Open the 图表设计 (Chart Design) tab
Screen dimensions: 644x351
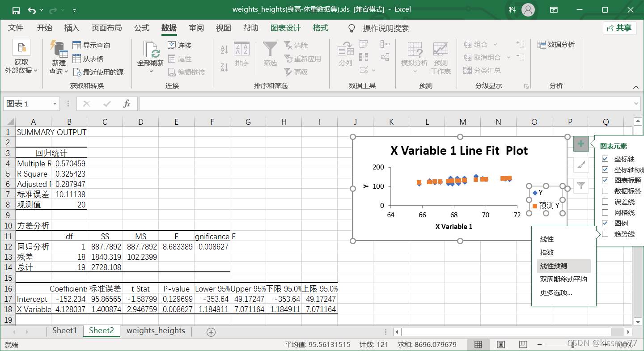[286, 28]
